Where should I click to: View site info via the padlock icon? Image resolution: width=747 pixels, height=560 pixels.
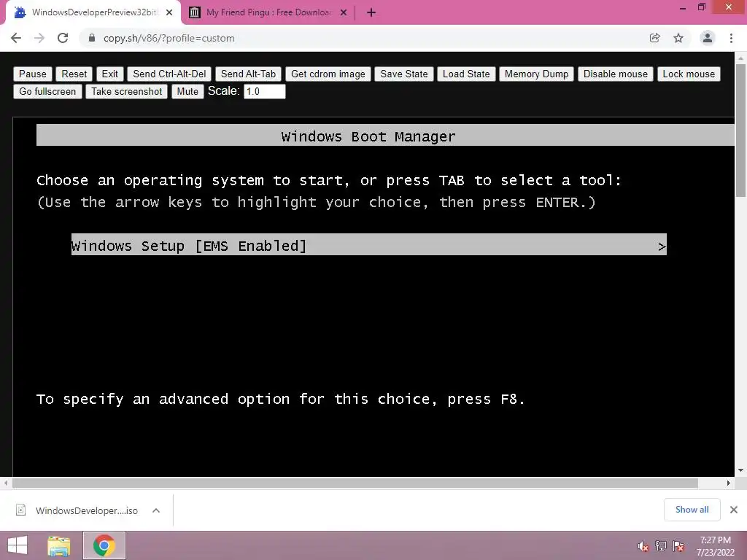pos(92,38)
